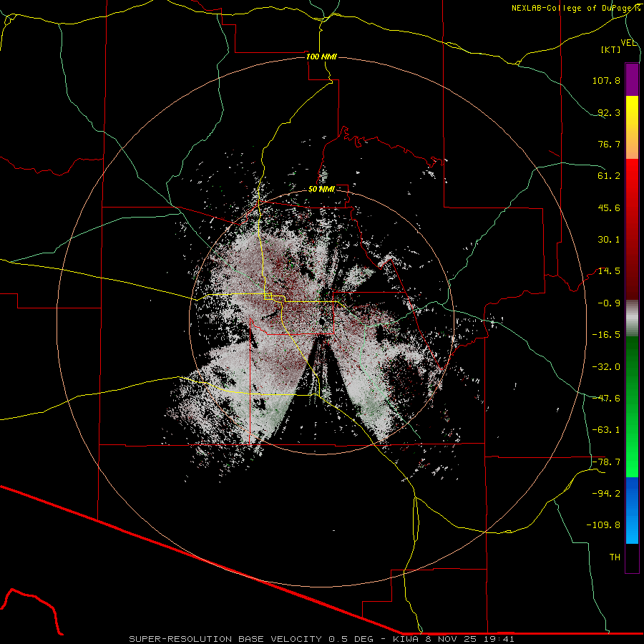
Task: Select the -0.9 velocity scale value
Action: tap(609, 303)
